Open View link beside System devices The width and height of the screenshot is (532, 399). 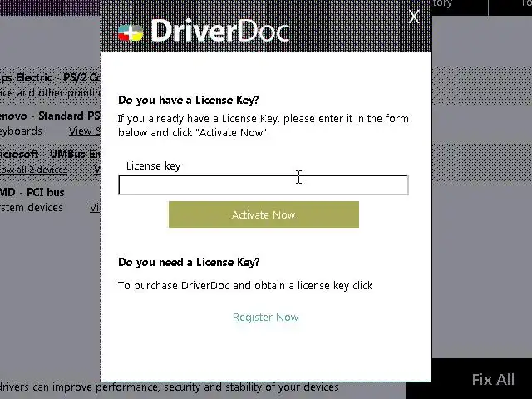95,207
